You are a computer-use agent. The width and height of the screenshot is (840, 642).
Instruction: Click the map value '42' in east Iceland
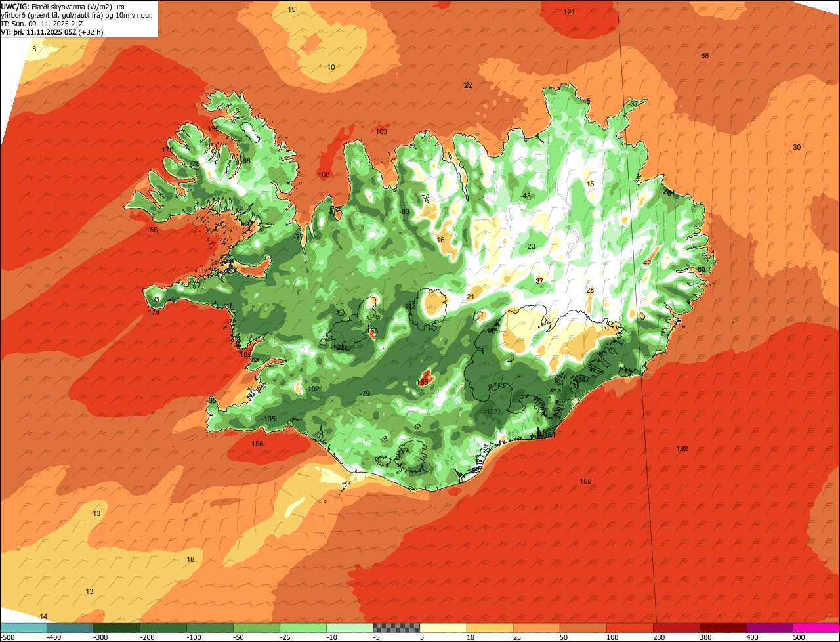(x=646, y=263)
